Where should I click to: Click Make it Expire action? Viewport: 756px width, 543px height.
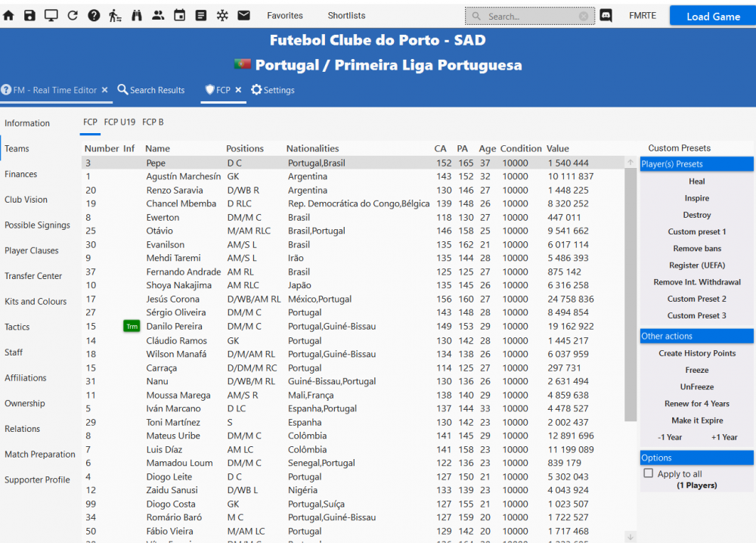click(x=697, y=420)
